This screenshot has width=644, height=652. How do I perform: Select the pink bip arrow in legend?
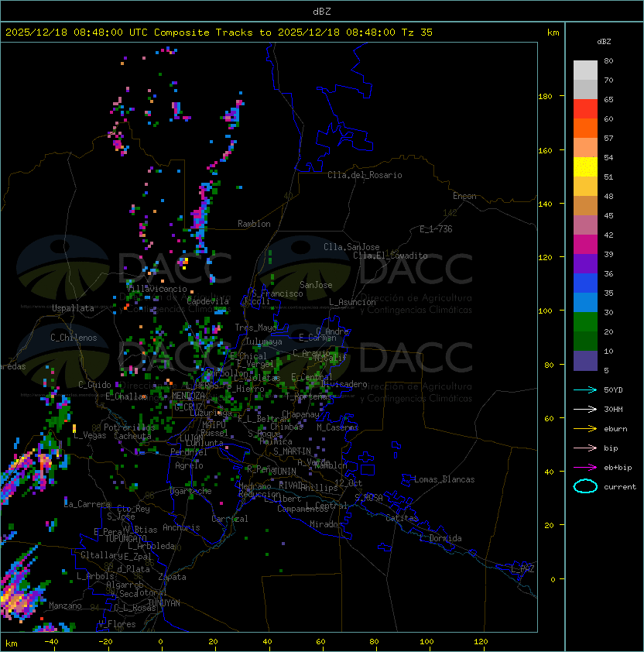585,448
